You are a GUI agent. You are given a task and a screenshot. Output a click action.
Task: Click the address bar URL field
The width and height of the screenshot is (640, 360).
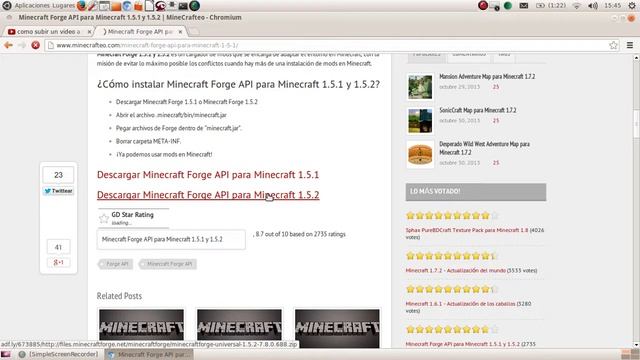331,45
